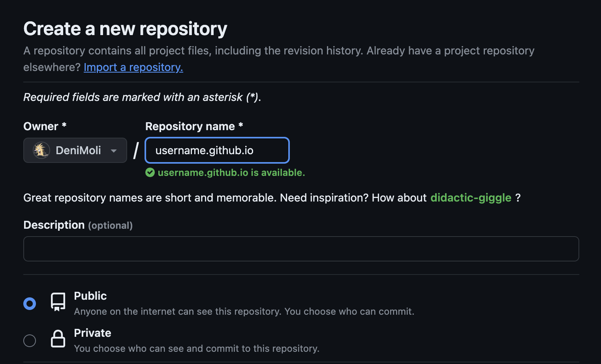Click the green availability checkmark icon
The height and width of the screenshot is (364, 601).
(150, 172)
